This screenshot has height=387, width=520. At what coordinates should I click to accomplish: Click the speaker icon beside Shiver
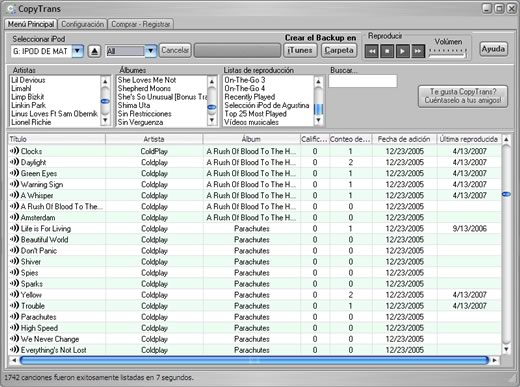(14, 261)
